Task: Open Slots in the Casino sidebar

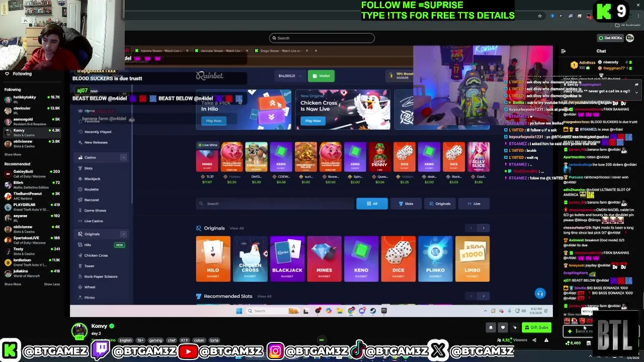Action: (89, 168)
